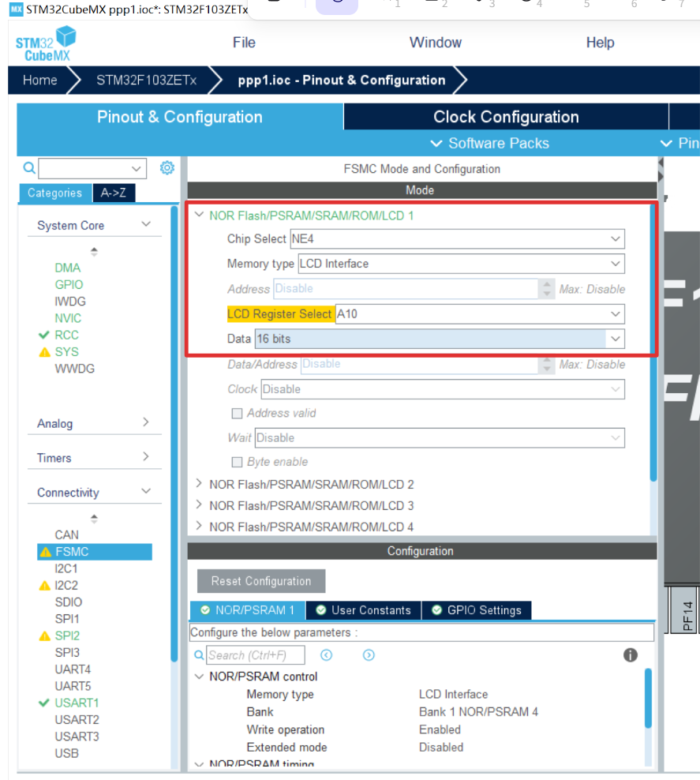This screenshot has height=780, width=700.
Task: Open Software Packs menu
Action: (x=490, y=143)
